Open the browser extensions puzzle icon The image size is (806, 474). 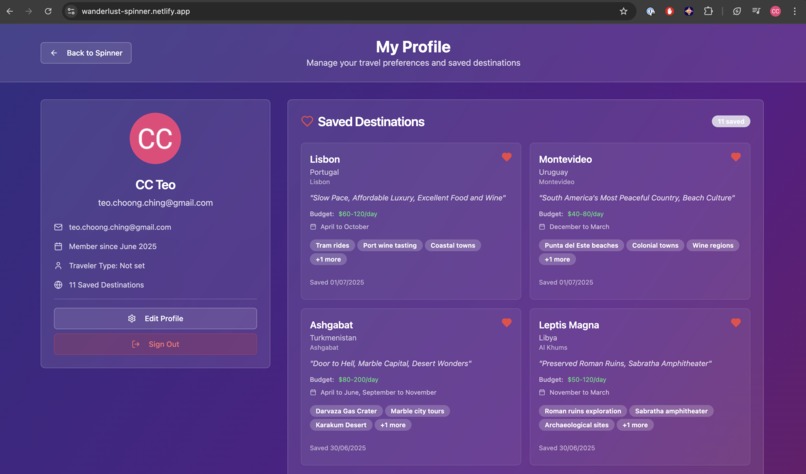[708, 11]
